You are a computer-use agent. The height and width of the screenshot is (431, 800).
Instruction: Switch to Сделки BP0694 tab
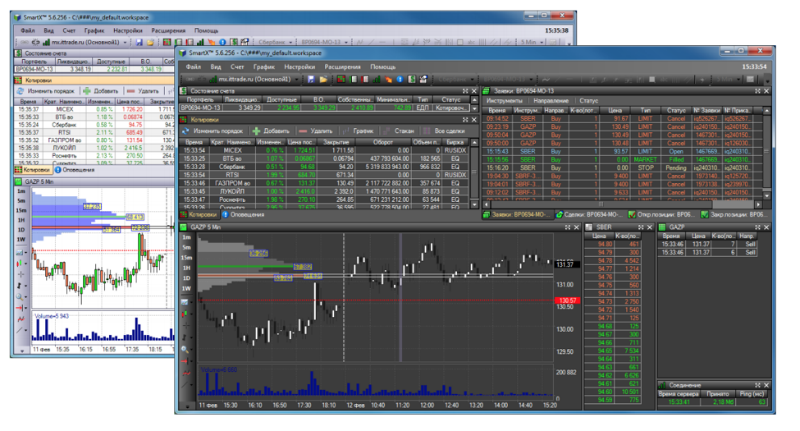589,215
